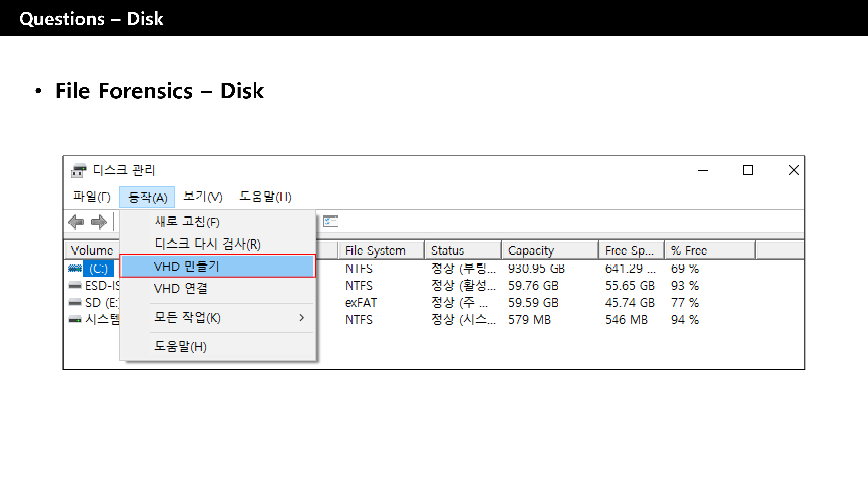Image resolution: width=868 pixels, height=488 pixels.
Task: Open the 보기(V) menu
Action: click(x=203, y=197)
